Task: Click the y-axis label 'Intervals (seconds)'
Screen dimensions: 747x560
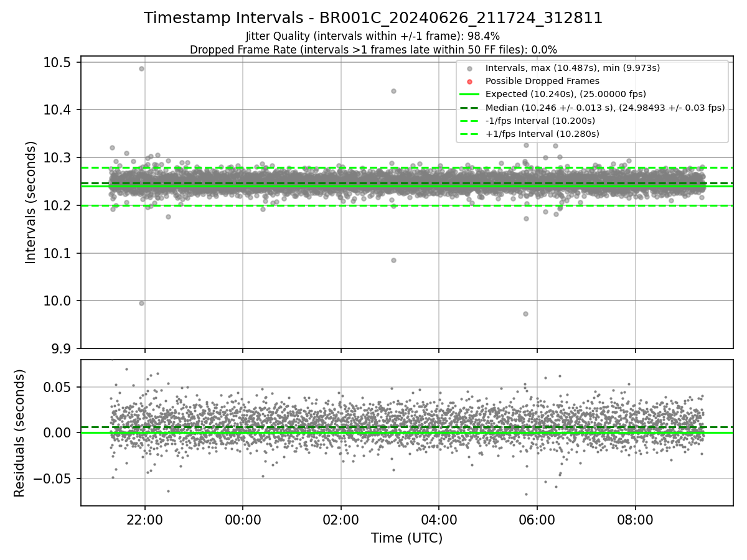Action: [31, 202]
